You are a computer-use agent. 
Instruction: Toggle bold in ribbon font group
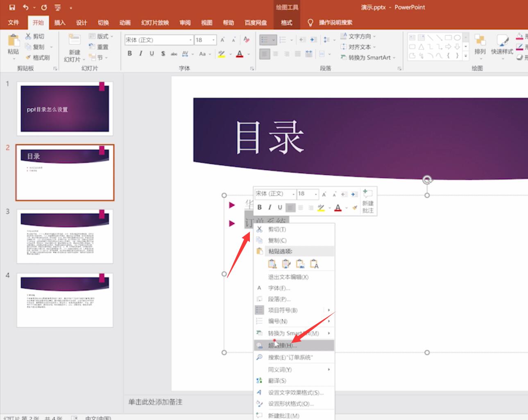(130, 54)
